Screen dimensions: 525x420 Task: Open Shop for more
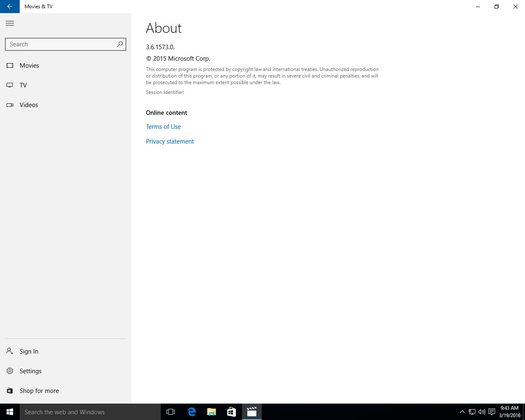coord(66,391)
